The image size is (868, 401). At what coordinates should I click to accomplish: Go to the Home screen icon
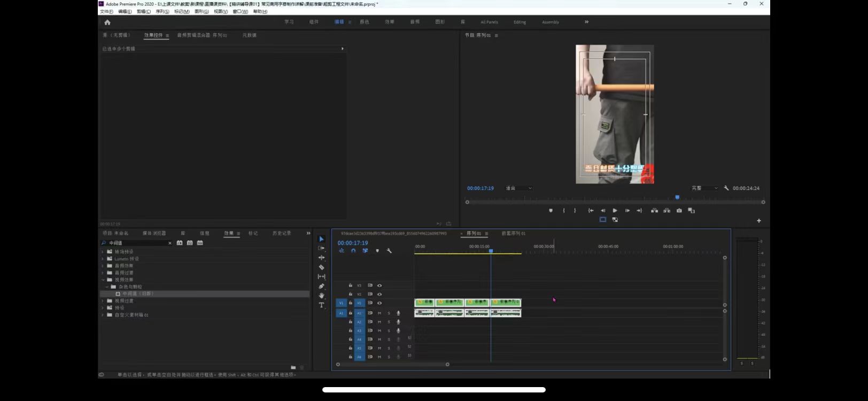point(107,22)
